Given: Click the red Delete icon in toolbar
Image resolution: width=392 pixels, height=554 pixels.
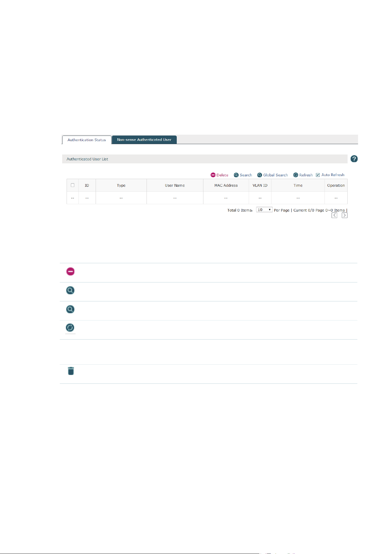Looking at the screenshot, I should tap(213, 175).
